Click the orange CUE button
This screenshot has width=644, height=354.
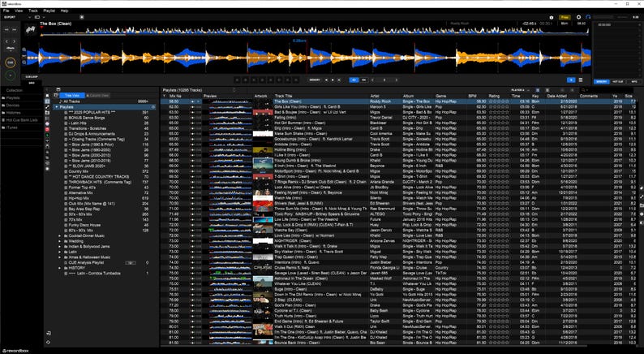click(x=11, y=63)
